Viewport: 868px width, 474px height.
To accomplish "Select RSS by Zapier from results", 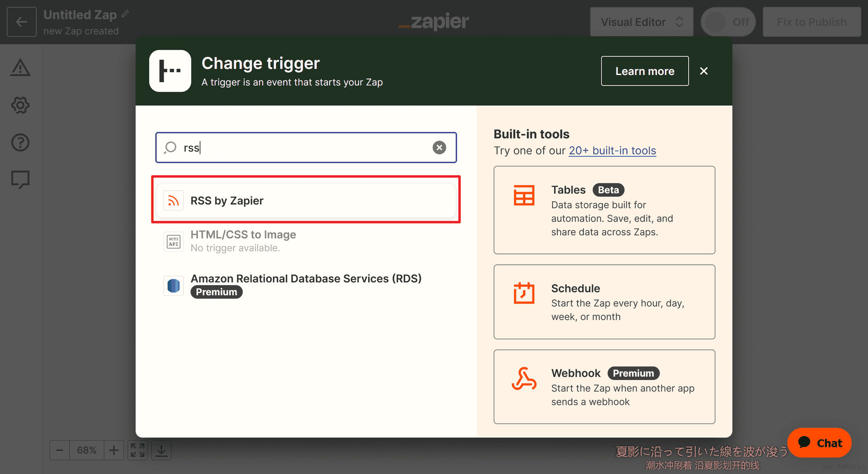I will click(306, 201).
